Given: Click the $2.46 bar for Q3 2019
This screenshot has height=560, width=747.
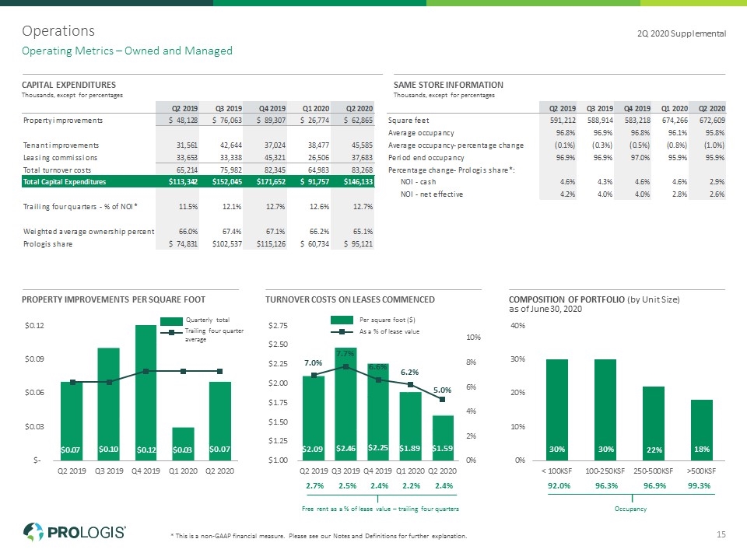Looking at the screenshot, I should (345, 404).
